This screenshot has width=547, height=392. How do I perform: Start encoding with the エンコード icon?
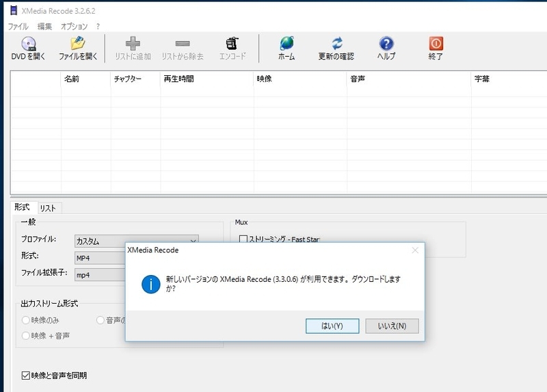tap(232, 44)
